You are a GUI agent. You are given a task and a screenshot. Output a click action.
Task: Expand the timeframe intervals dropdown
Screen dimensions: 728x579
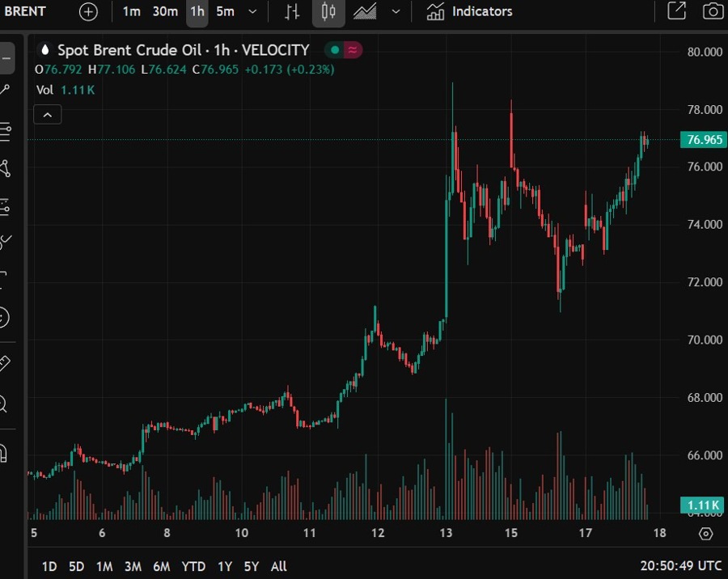[253, 12]
